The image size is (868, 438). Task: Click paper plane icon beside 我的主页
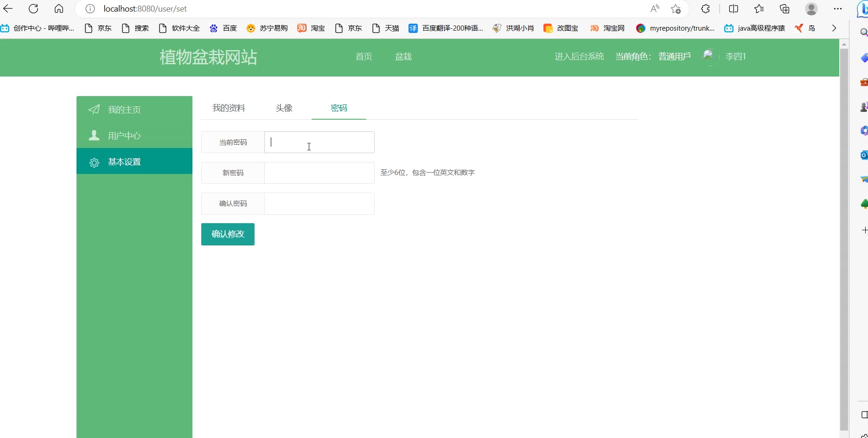[x=94, y=109]
